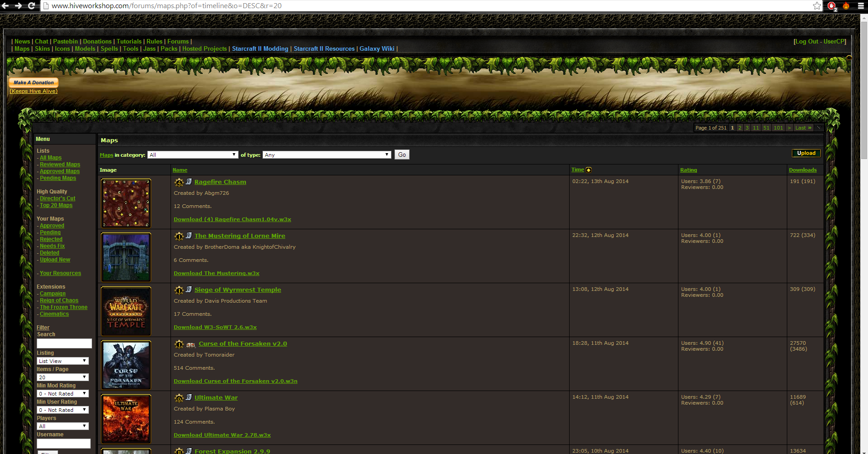Open the page jump dropdown arrow in pagination
The image size is (868, 454).
[819, 128]
